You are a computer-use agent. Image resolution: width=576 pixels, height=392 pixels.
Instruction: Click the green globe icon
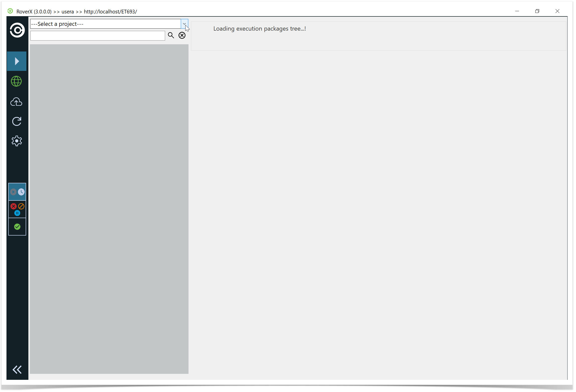(16, 81)
